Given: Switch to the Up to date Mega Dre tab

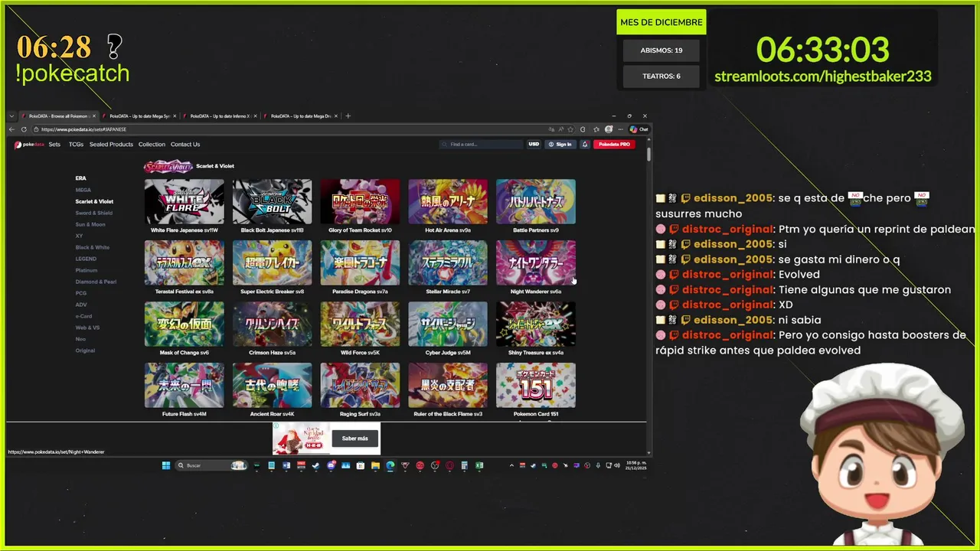Looking at the screenshot, I should 300,116.
